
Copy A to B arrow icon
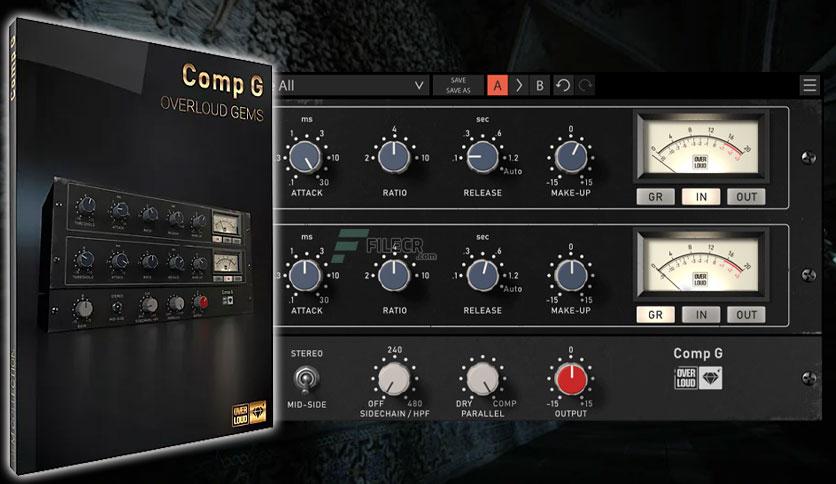click(519, 86)
